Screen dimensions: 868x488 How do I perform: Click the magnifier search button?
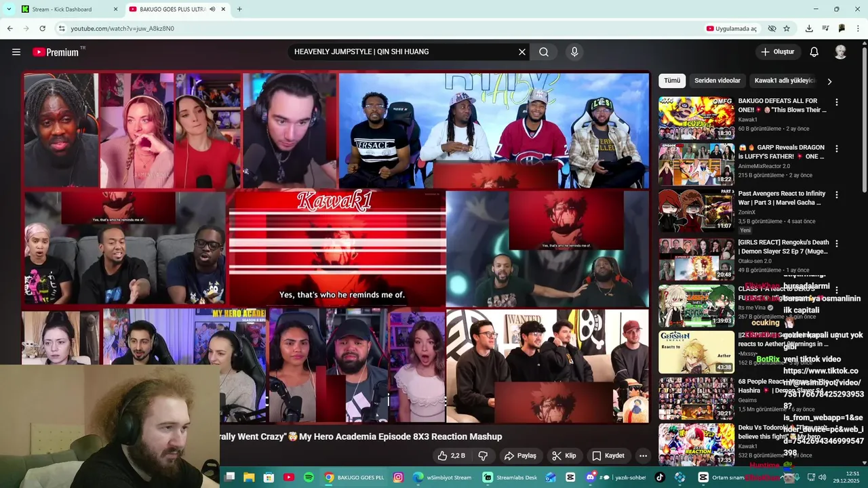click(x=544, y=52)
